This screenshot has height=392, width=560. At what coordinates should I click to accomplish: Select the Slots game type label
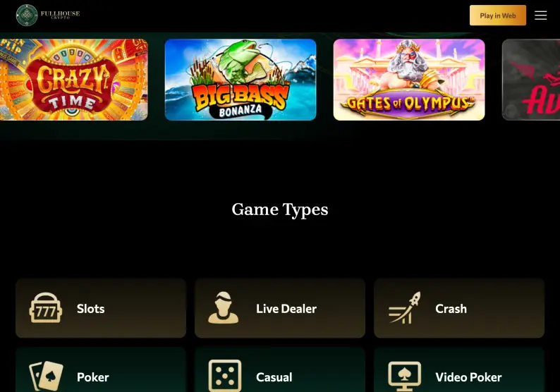(91, 309)
